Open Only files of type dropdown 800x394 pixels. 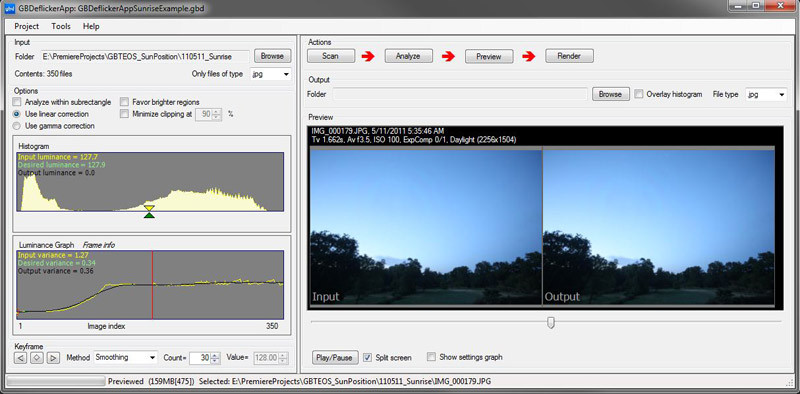(x=271, y=74)
